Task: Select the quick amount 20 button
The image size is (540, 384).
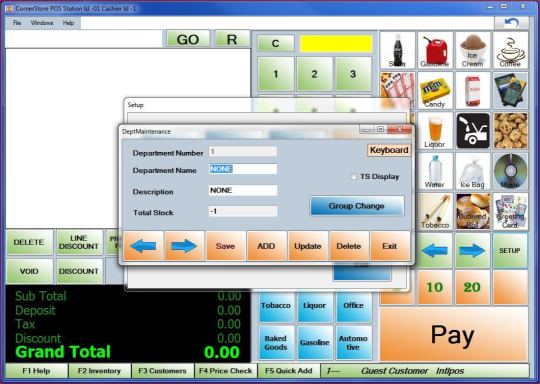Action: 472,287
